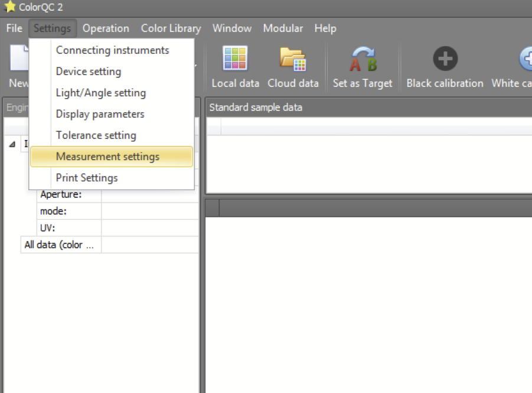Open the Color Library menu

click(x=171, y=28)
